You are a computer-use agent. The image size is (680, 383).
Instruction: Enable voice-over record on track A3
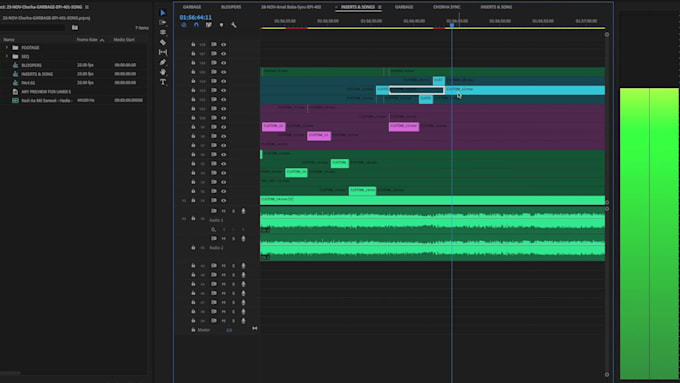[x=243, y=265]
